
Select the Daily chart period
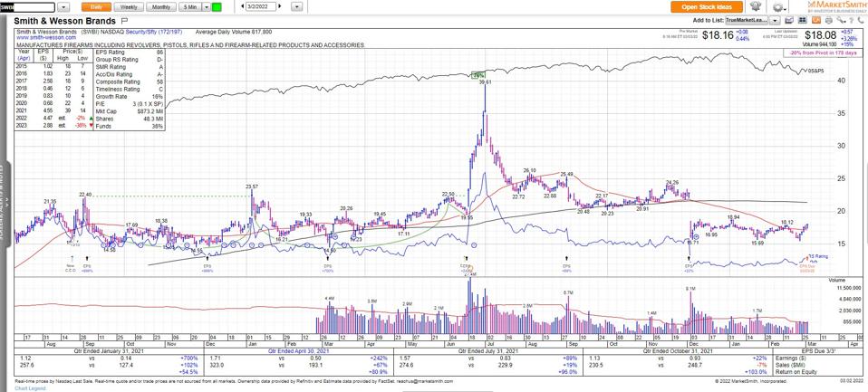96,6
